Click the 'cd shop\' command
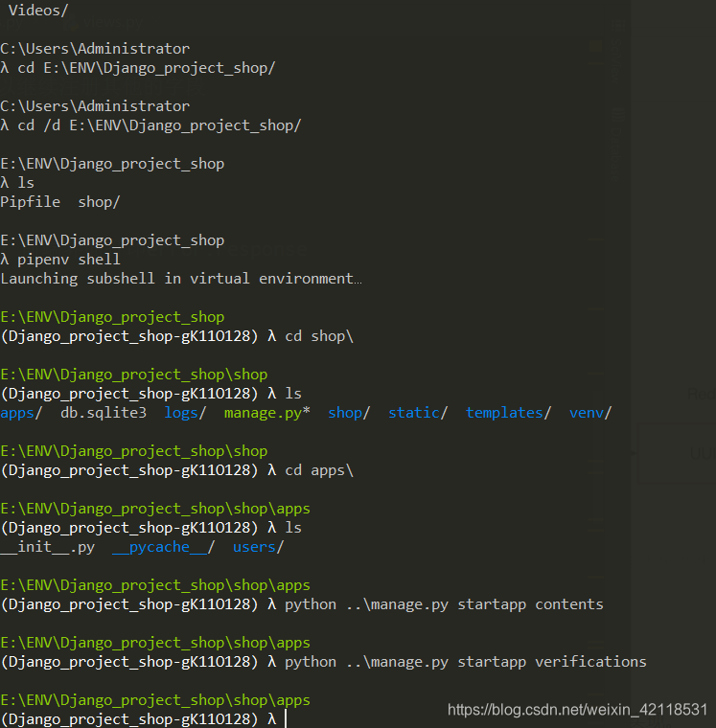Viewport: 716px width, 728px height. 319,336
